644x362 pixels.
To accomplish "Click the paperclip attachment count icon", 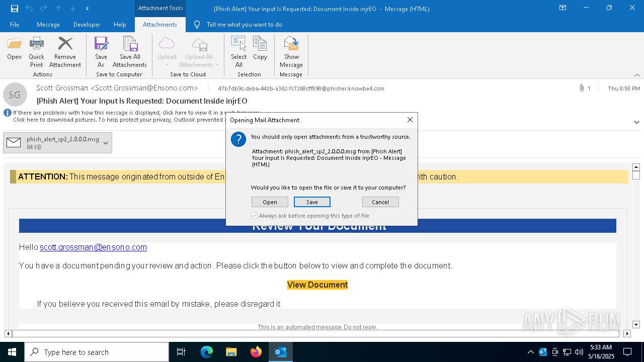I will tap(582, 88).
